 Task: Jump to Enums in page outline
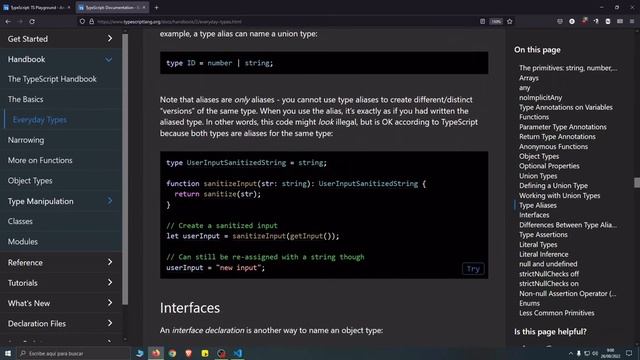coord(529,303)
